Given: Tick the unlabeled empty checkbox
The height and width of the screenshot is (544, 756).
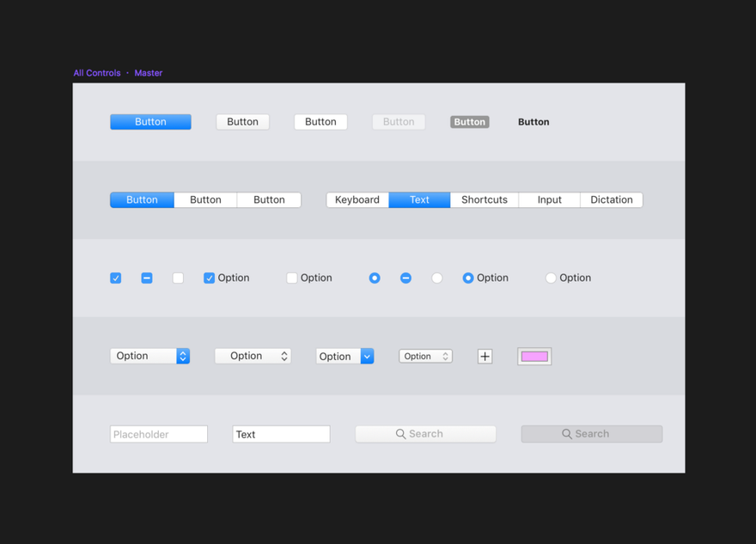Looking at the screenshot, I should [x=178, y=278].
